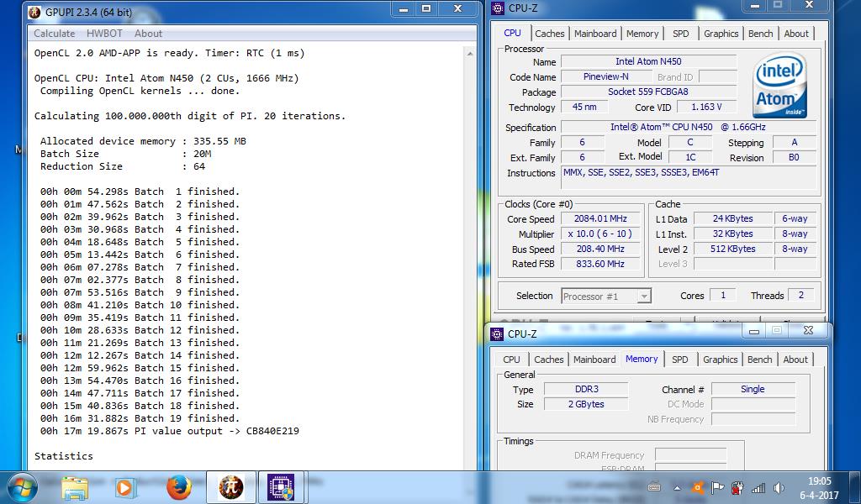
Task: Switch to GPUPI via its taskbar icon
Action: pyautogui.click(x=231, y=487)
